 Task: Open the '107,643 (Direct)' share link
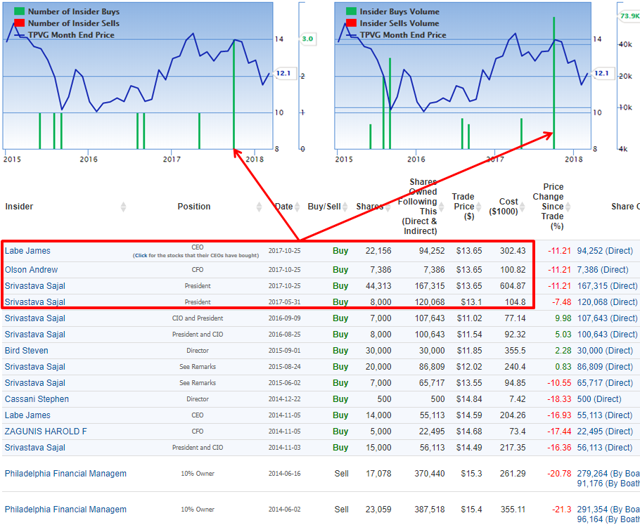(607, 318)
